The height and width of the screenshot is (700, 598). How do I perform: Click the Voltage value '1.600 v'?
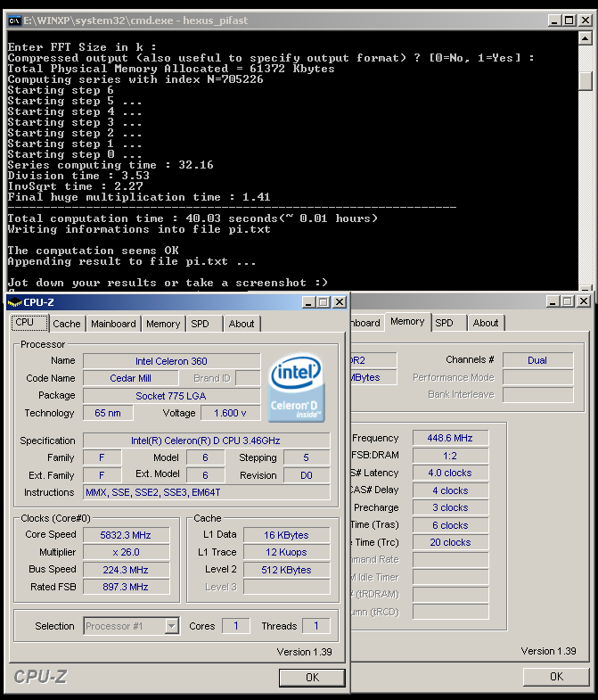pyautogui.click(x=230, y=414)
